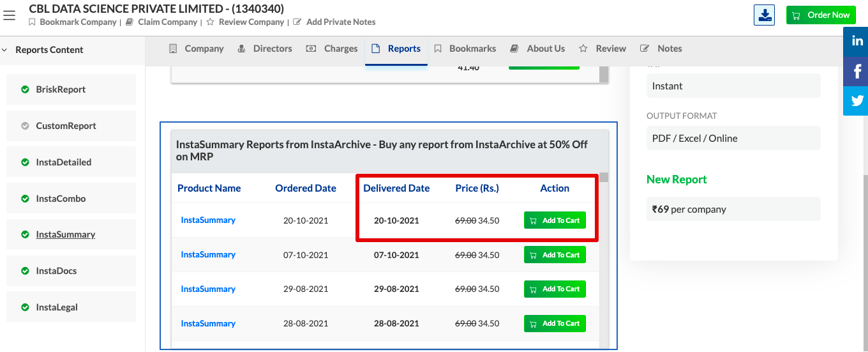Add 29-08-2021 InstaSummary to cart

555,289
